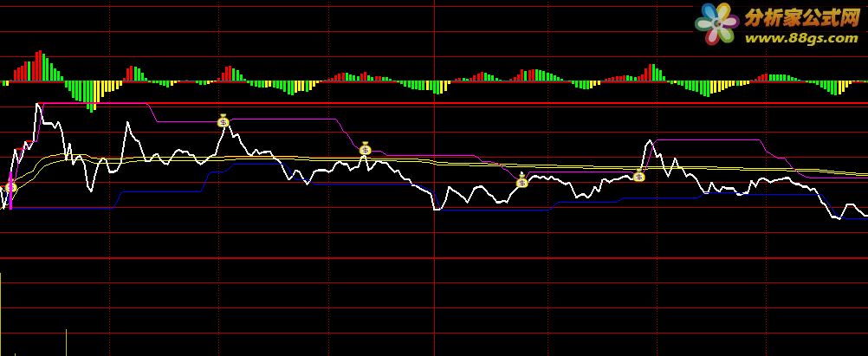Select the third money bag signal from the left
Viewport: 868px width, 356px height.
(365, 149)
